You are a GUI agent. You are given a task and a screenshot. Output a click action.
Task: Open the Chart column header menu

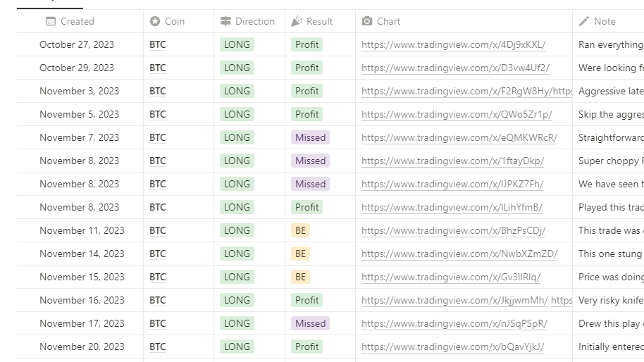click(x=464, y=21)
